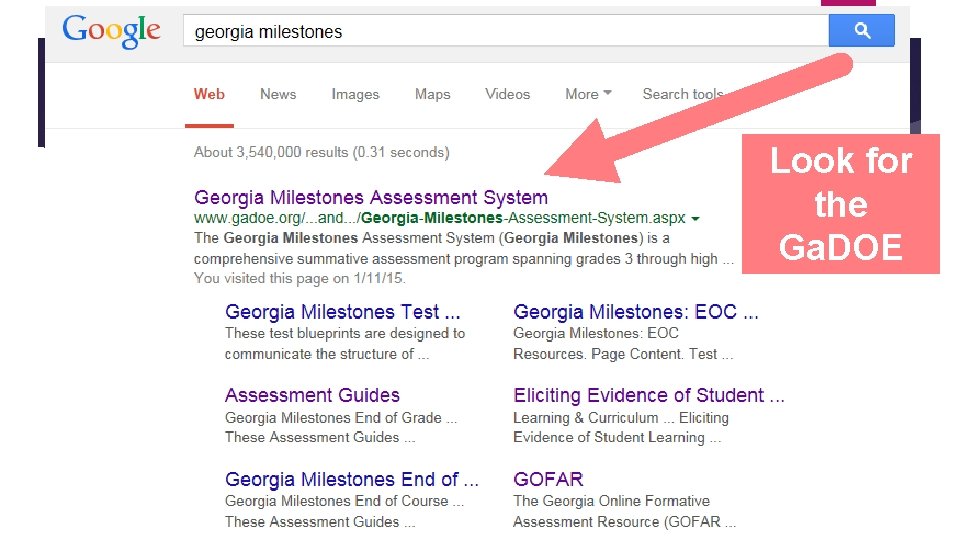Screen dimensions: 960x540
Task: Open Search tools options
Action: point(683,94)
